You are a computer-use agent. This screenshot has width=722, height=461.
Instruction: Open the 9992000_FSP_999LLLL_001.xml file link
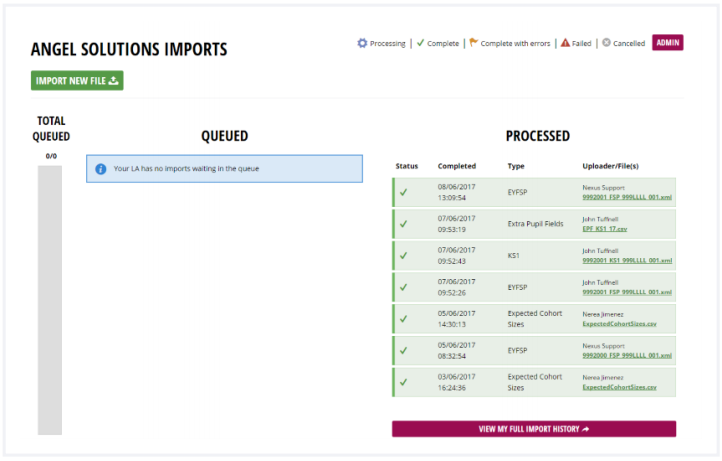[627, 355]
